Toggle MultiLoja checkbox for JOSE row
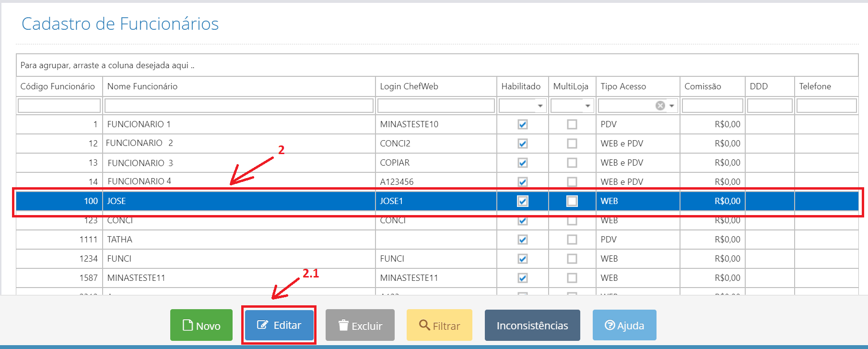The height and width of the screenshot is (349, 868). (x=572, y=201)
